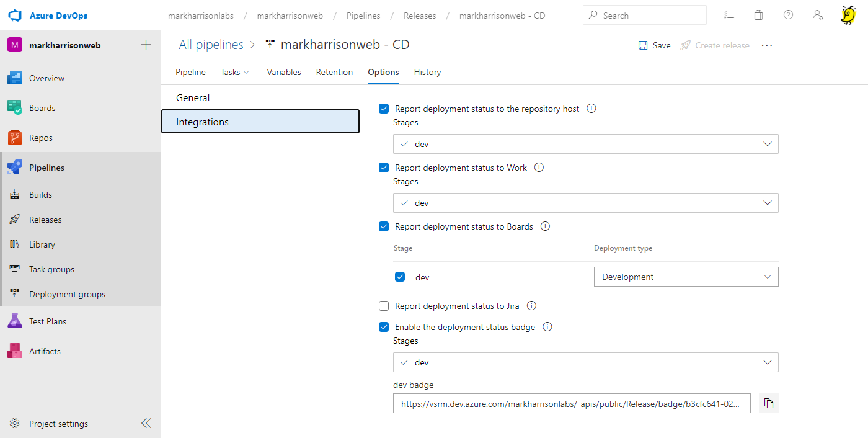Disable the deployment status badge checkbox
Image resolution: width=868 pixels, height=438 pixels.
384,327
